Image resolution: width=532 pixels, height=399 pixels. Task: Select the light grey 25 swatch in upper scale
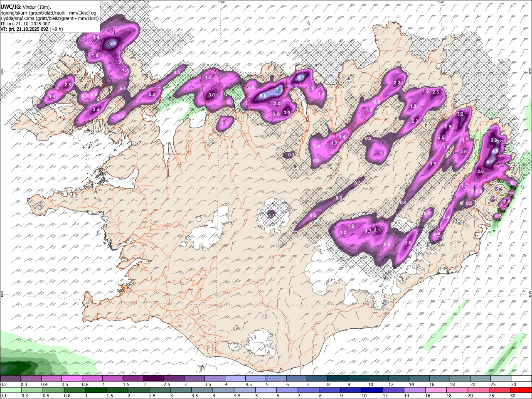coord(501,379)
